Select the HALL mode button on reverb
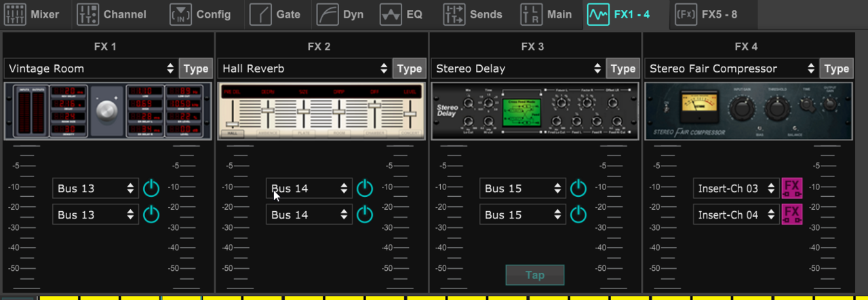This screenshot has width=868, height=300. (233, 134)
